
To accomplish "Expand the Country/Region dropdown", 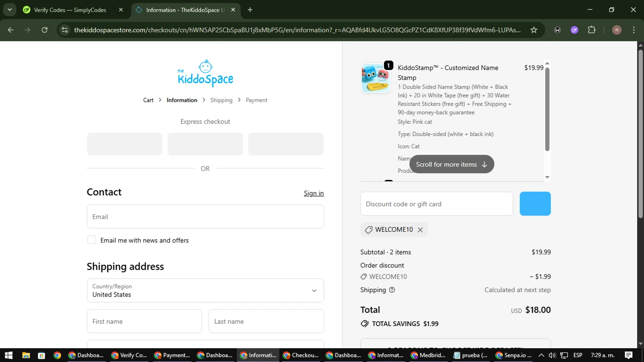I will coord(205,290).
